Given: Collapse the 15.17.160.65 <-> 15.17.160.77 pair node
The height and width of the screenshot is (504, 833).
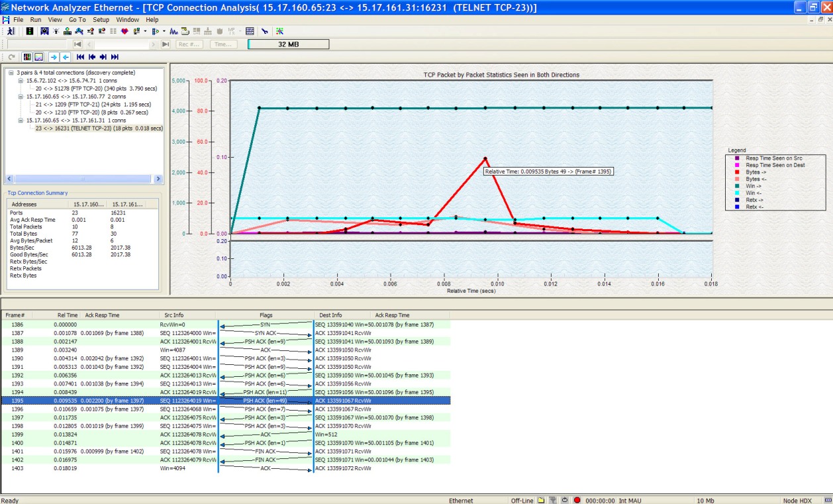Looking at the screenshot, I should pyautogui.click(x=21, y=96).
